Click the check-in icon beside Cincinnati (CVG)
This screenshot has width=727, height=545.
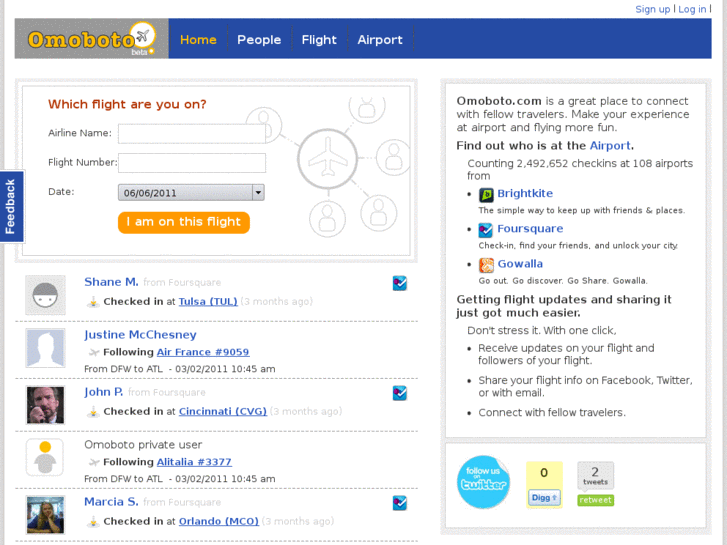pos(93,412)
